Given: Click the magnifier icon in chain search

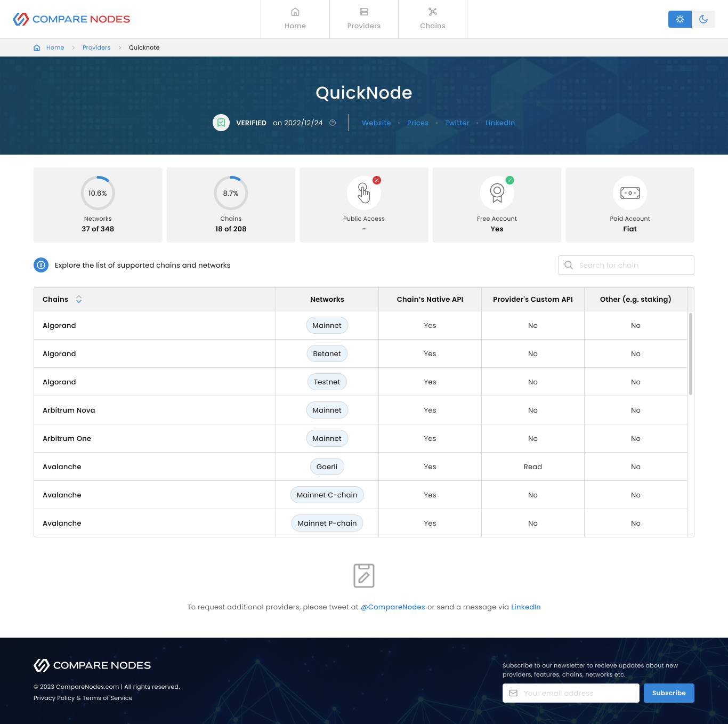Looking at the screenshot, I should click(569, 265).
